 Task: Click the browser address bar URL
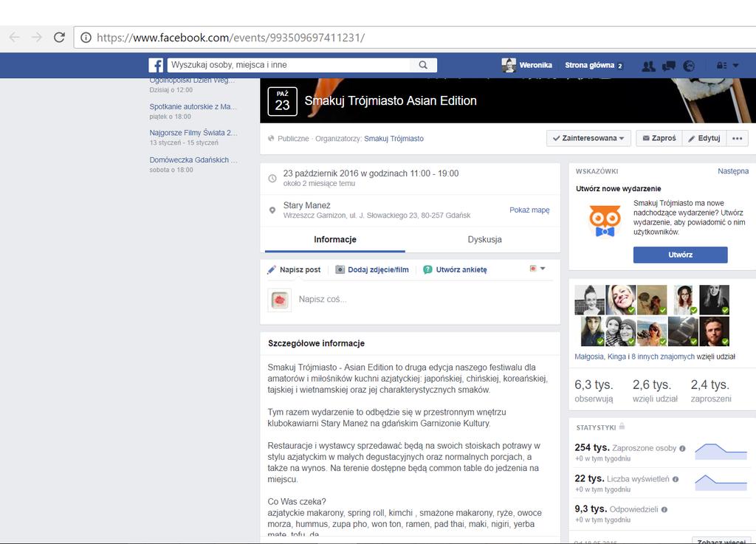point(230,38)
